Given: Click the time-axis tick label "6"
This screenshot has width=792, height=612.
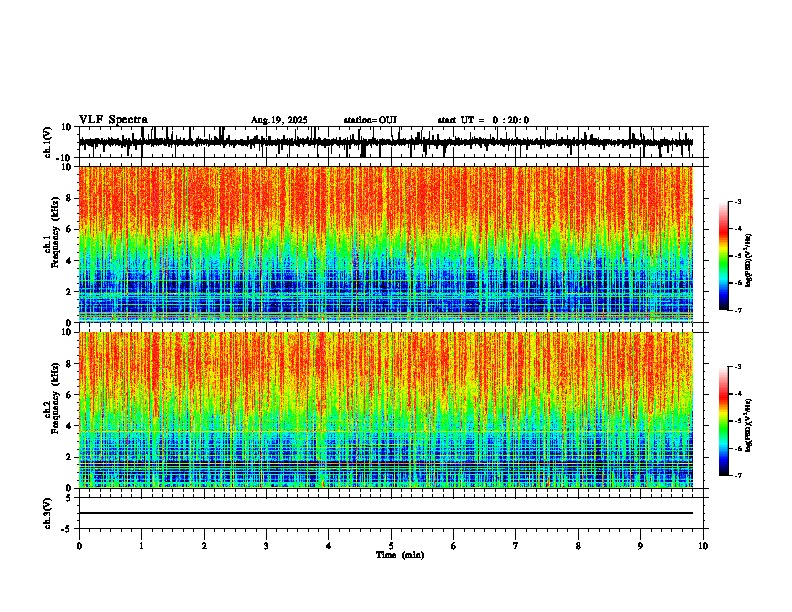Looking at the screenshot, I should click(454, 546).
